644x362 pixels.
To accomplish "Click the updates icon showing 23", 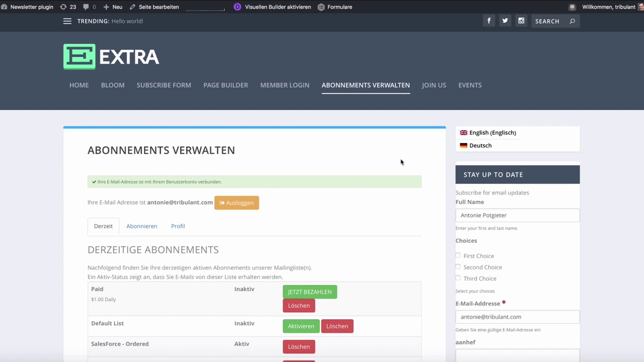I will pos(63,7).
